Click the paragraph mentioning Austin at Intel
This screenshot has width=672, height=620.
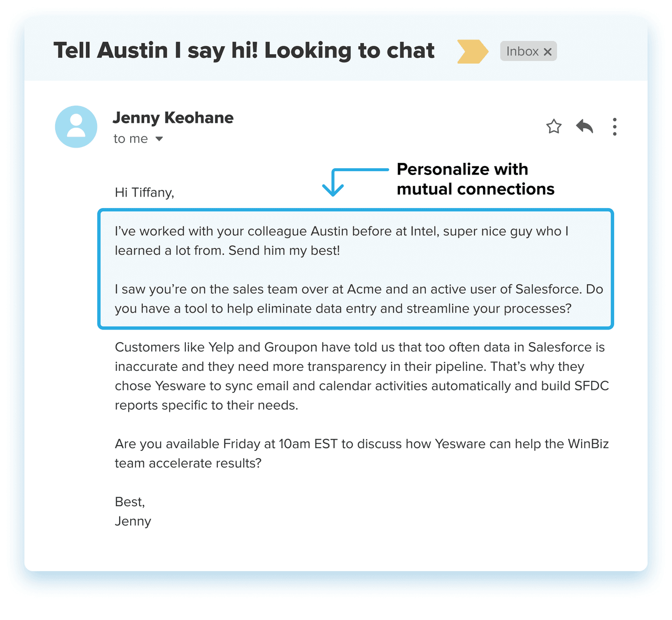[341, 241]
